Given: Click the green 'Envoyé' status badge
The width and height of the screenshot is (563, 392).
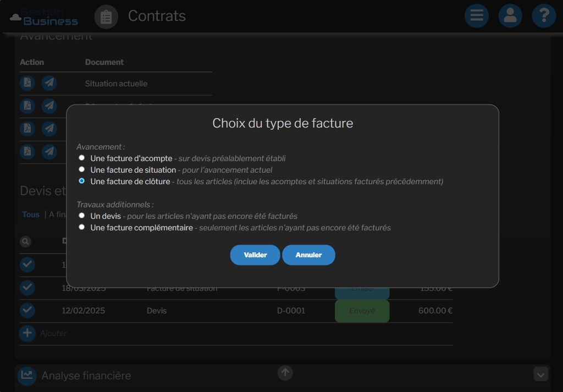Looking at the screenshot, I should (362, 311).
